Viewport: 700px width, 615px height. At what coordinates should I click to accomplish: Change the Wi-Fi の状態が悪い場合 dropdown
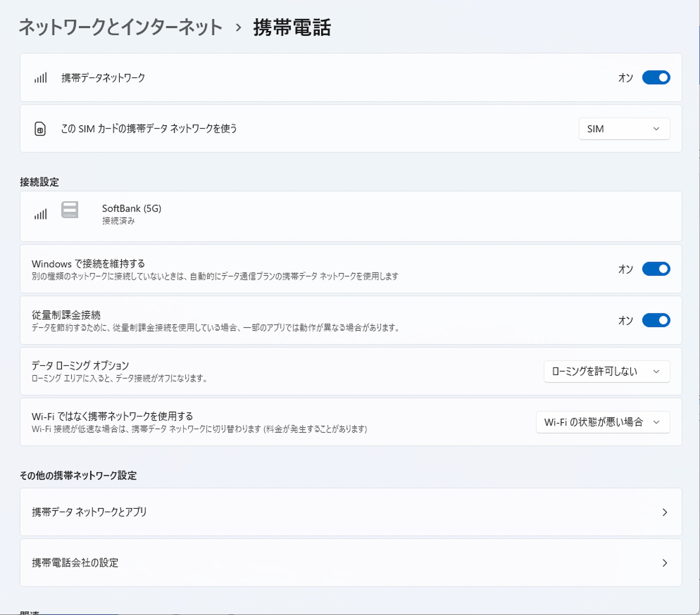click(602, 422)
